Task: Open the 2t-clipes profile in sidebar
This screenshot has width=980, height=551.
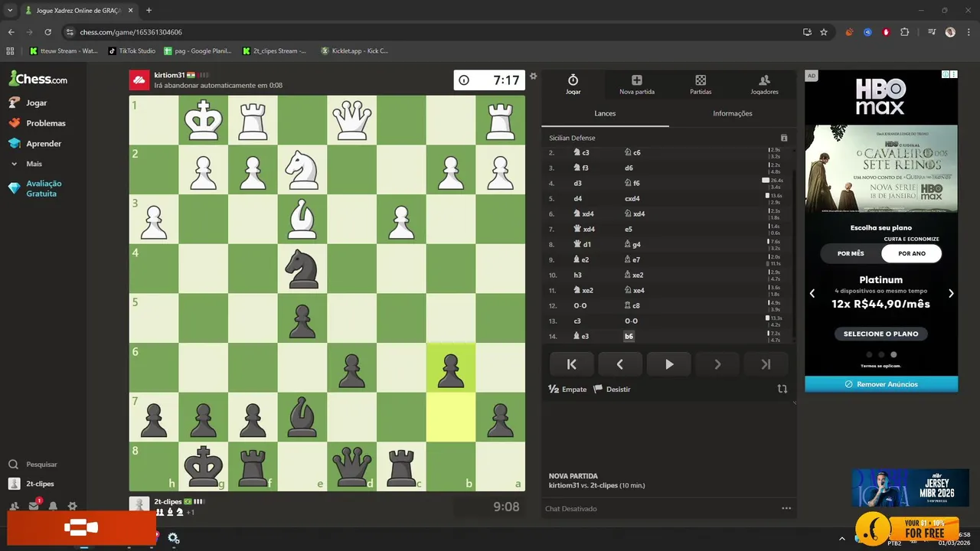Action: point(32,484)
